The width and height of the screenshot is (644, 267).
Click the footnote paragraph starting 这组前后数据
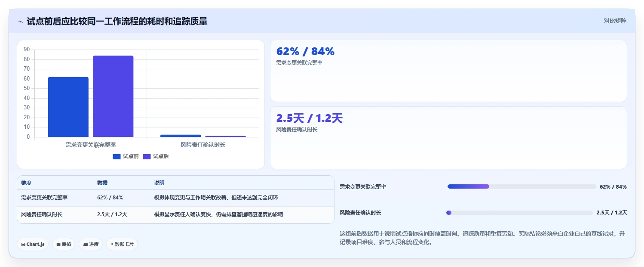[483, 238]
